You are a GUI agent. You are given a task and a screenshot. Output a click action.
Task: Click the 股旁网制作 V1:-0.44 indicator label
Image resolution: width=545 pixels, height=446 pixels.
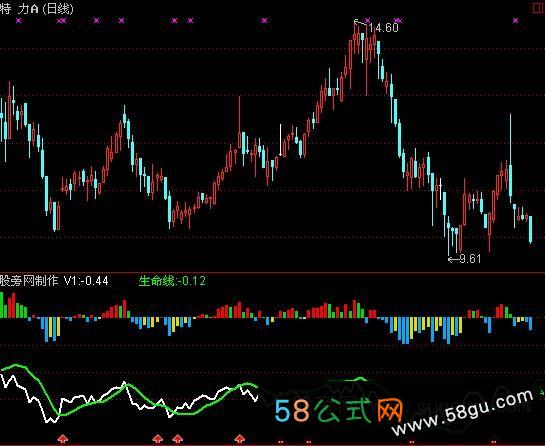54,281
